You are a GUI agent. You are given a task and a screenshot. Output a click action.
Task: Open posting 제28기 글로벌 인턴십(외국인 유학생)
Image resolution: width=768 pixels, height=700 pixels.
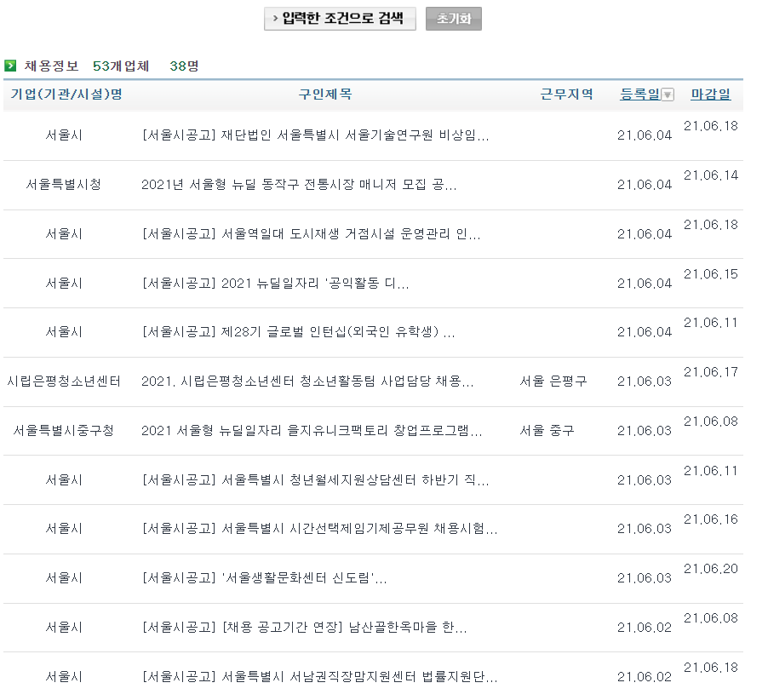[298, 332]
